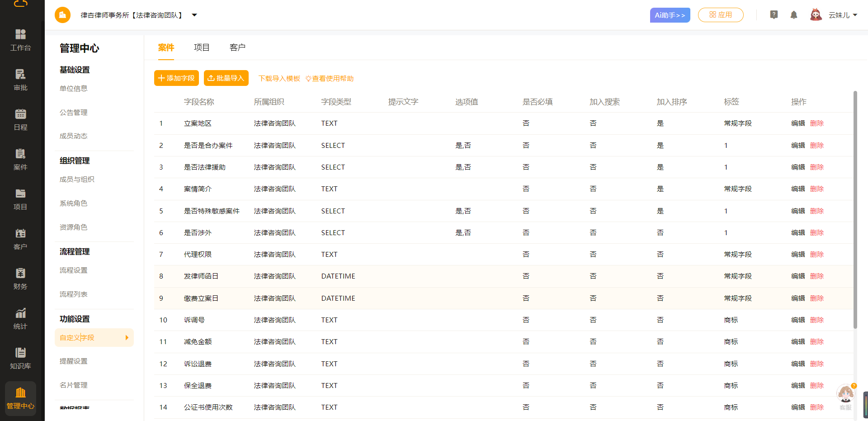The height and width of the screenshot is (421, 868).
Task: Open the 工作台 workbench sidebar icon
Action: [20, 40]
